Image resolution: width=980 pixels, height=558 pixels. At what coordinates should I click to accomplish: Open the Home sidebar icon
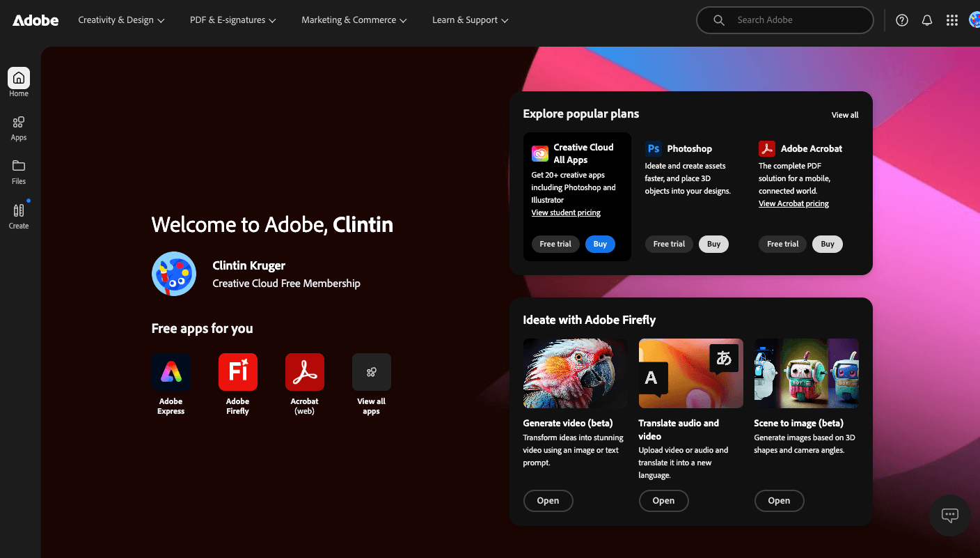(x=19, y=78)
